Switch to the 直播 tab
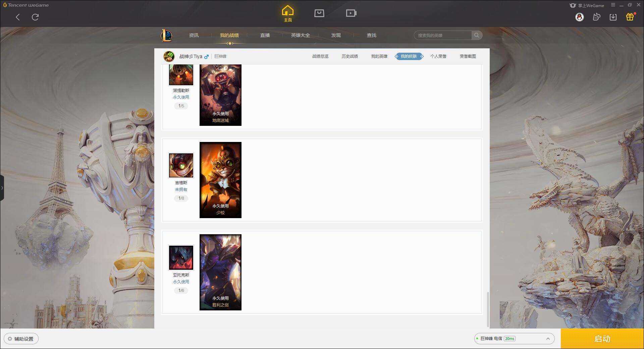The width and height of the screenshot is (644, 349). click(265, 35)
